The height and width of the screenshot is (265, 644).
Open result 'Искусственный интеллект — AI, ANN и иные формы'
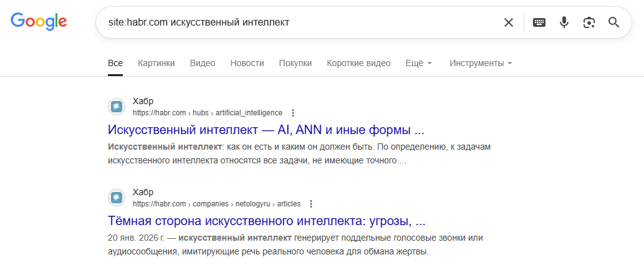click(x=266, y=130)
